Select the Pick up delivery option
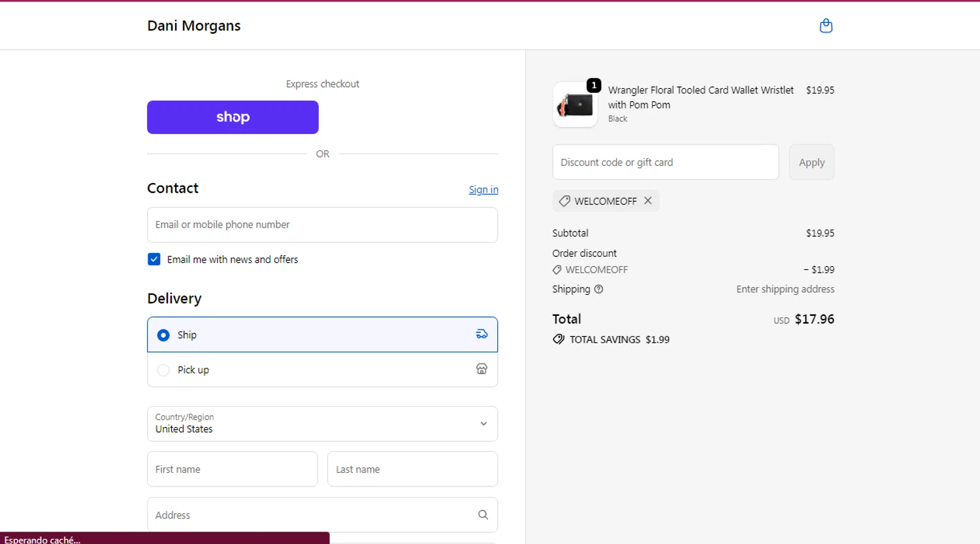This screenshot has height=544, width=980. [322, 369]
